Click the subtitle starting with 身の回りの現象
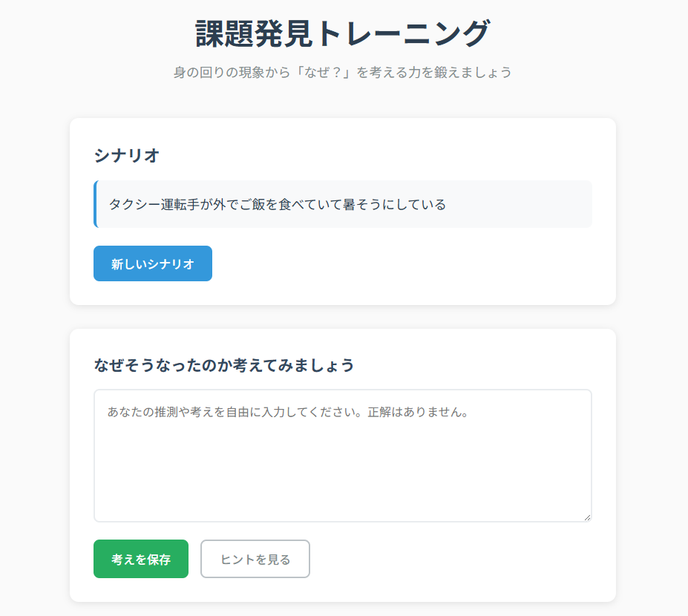Image resolution: width=688 pixels, height=616 pixels. (x=343, y=73)
